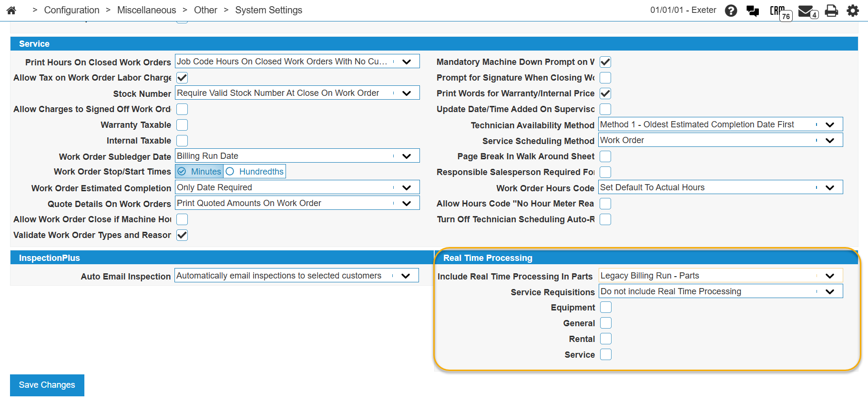Open the mail inbox icon
868x403 pixels.
(807, 11)
